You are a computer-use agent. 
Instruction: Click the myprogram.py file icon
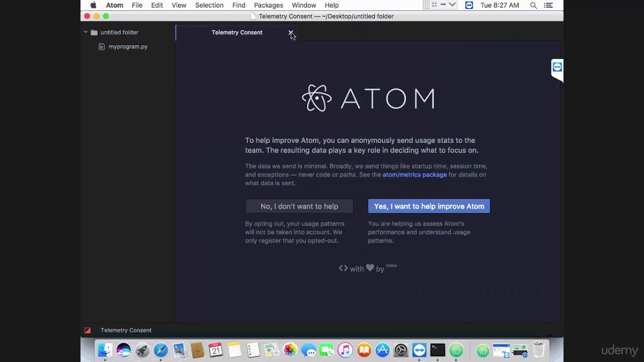click(x=102, y=47)
